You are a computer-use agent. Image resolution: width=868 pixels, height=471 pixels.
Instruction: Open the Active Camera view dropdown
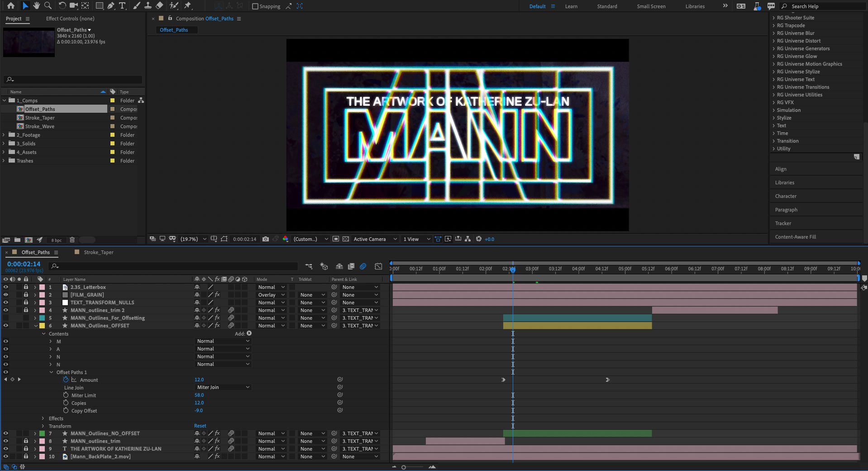click(x=374, y=239)
